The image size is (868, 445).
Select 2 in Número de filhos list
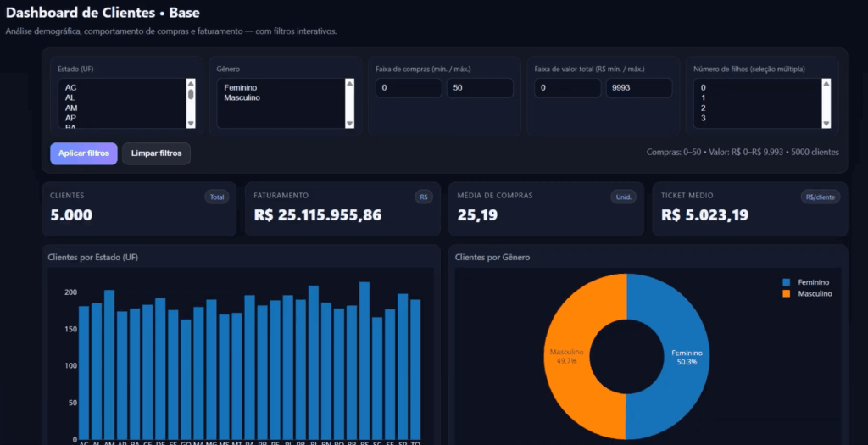pos(757,108)
